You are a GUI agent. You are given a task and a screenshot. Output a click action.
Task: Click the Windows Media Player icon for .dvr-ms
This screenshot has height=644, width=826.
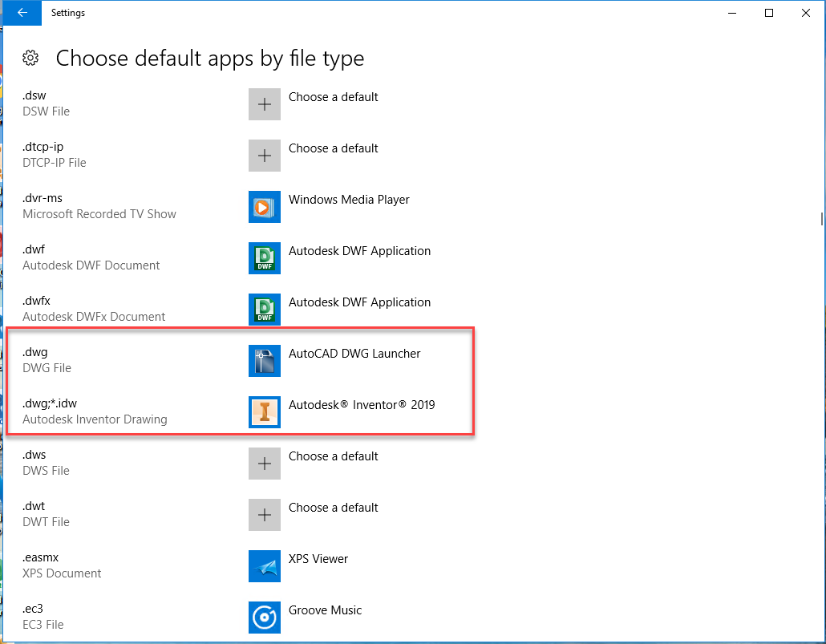pyautogui.click(x=265, y=207)
